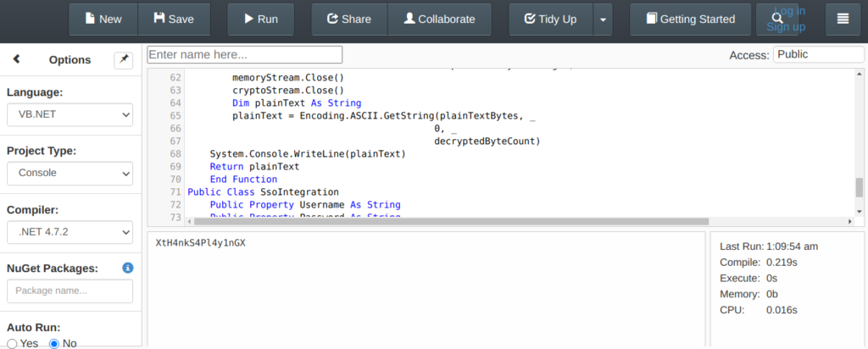Image resolution: width=868 pixels, height=349 pixels.
Task: Open the Language dropdown showing VB.NET
Action: click(x=70, y=114)
